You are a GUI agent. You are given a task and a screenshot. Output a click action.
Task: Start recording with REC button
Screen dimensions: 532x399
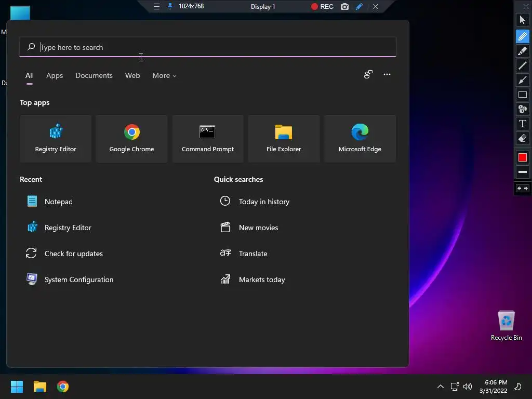point(322,6)
